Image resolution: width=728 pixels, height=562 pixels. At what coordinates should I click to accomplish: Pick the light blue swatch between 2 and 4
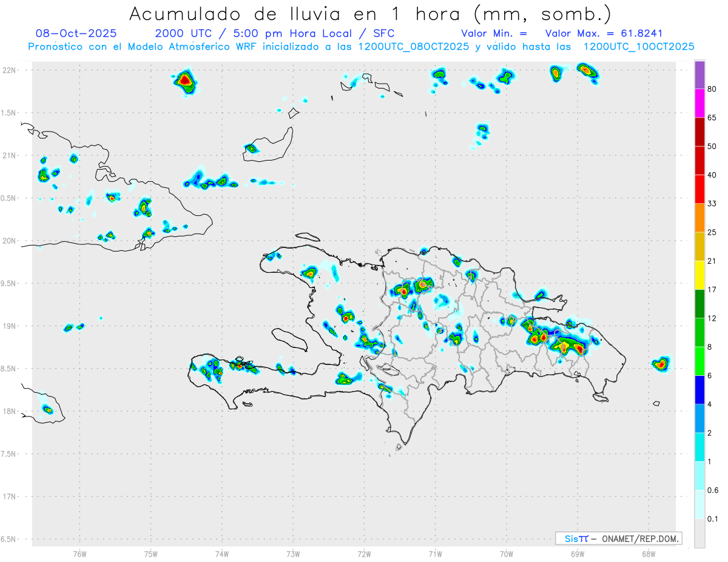click(x=699, y=418)
